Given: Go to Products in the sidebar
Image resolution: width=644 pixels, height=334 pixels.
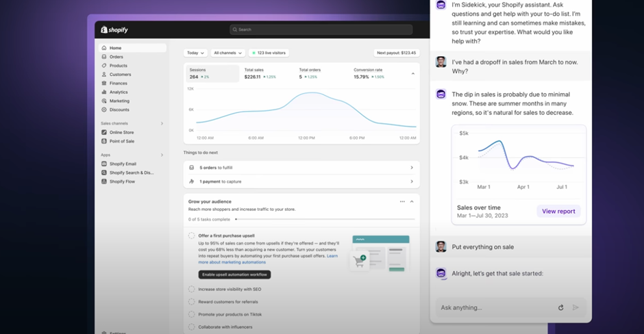Looking at the screenshot, I should tap(132, 66).
